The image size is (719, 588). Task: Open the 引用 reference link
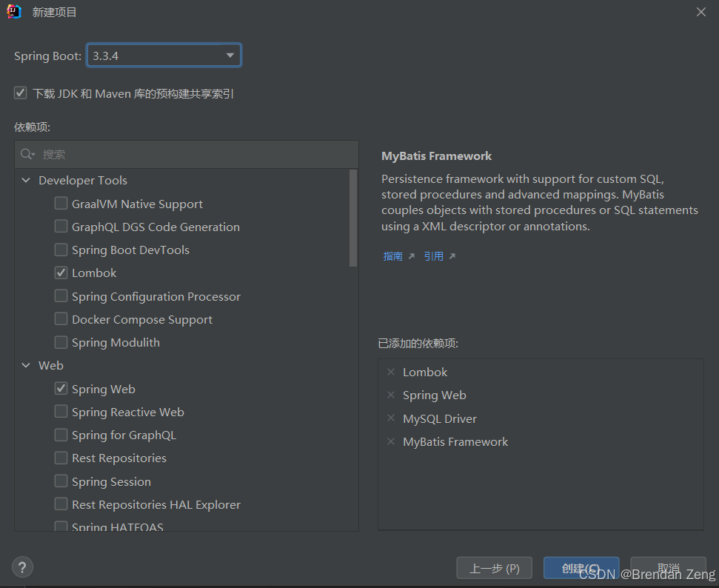pyautogui.click(x=434, y=256)
